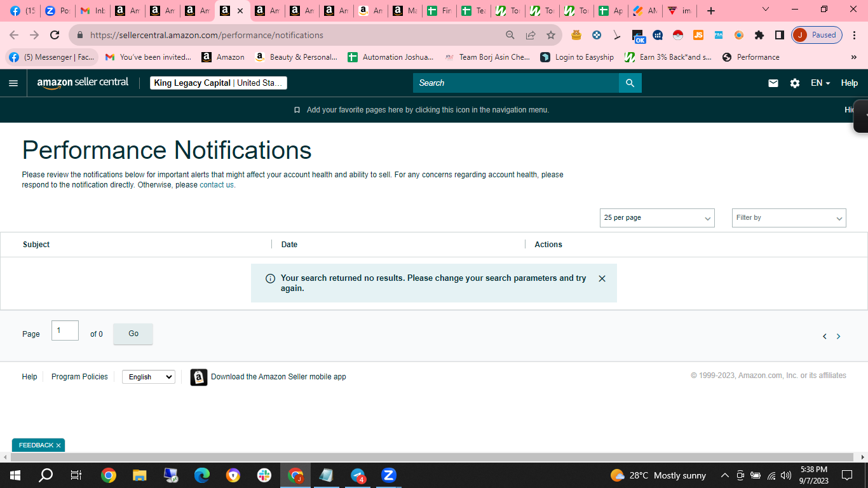This screenshot has height=488, width=868.
Task: Open the 25 per page dropdown
Action: click(657, 218)
